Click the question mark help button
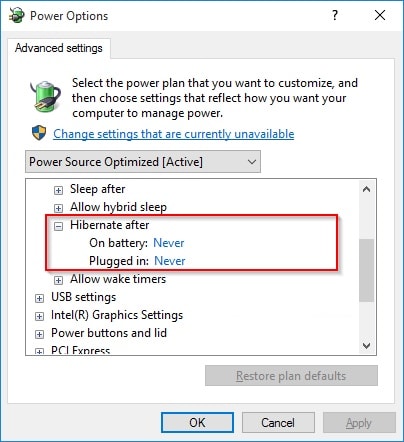Screen dimensions: 404x442 tap(335, 15)
